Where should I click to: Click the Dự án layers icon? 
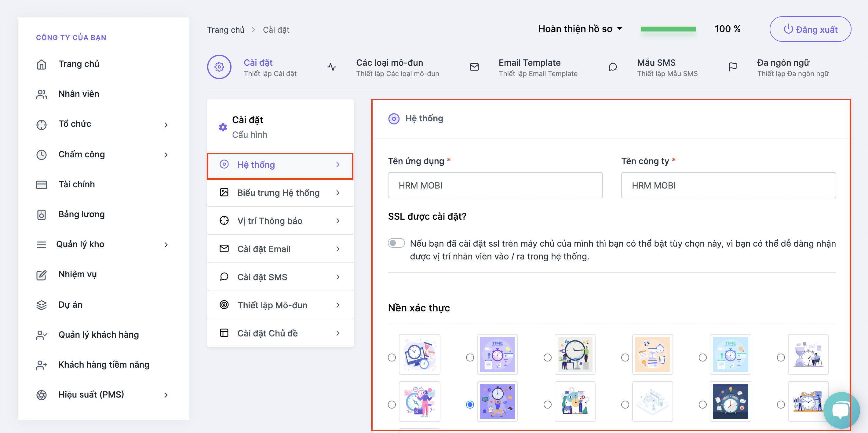click(42, 305)
